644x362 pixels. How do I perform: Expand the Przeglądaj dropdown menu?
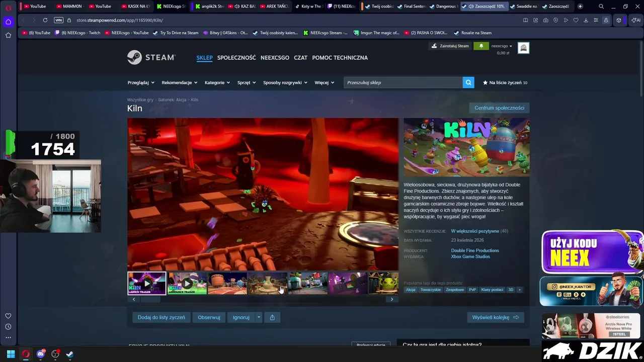click(x=141, y=82)
